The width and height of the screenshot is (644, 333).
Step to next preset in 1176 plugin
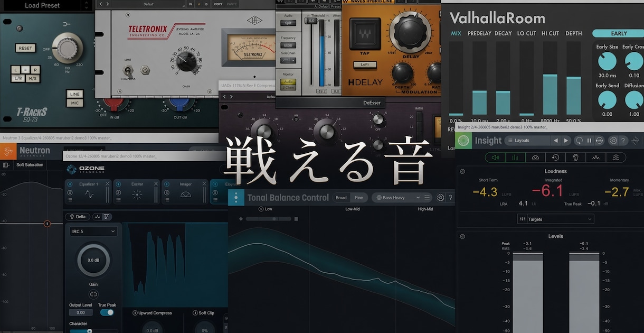(231, 97)
